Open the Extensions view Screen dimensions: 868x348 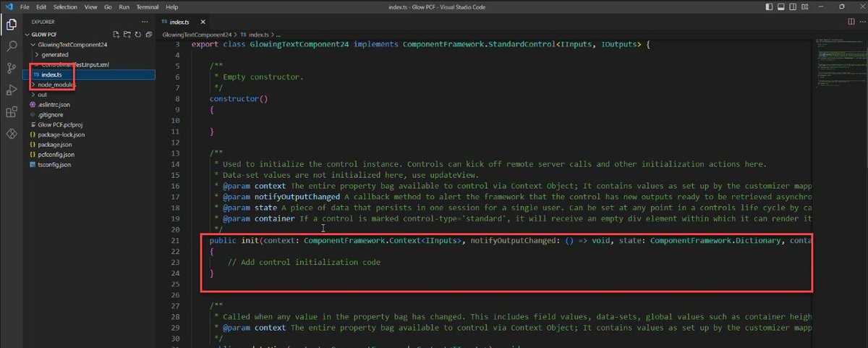tap(11, 112)
